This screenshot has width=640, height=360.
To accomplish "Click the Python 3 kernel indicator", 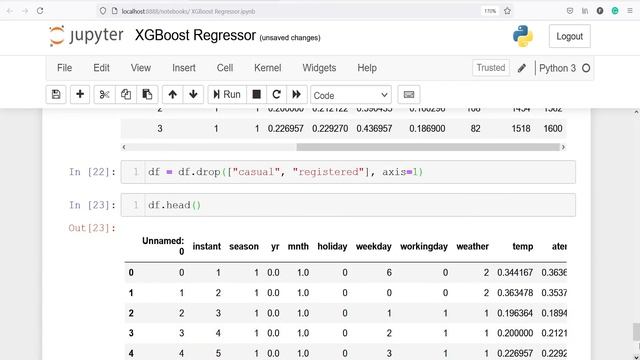I will (557, 68).
